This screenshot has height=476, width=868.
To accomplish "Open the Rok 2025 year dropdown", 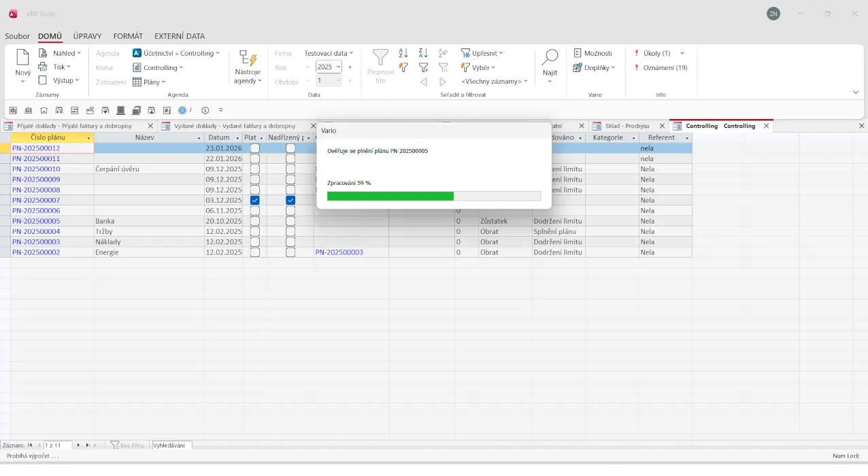I will click(x=338, y=67).
